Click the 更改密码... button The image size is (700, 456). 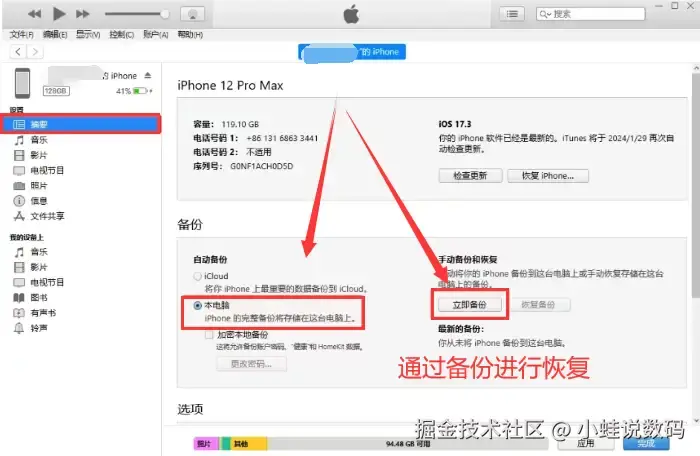coord(251,364)
